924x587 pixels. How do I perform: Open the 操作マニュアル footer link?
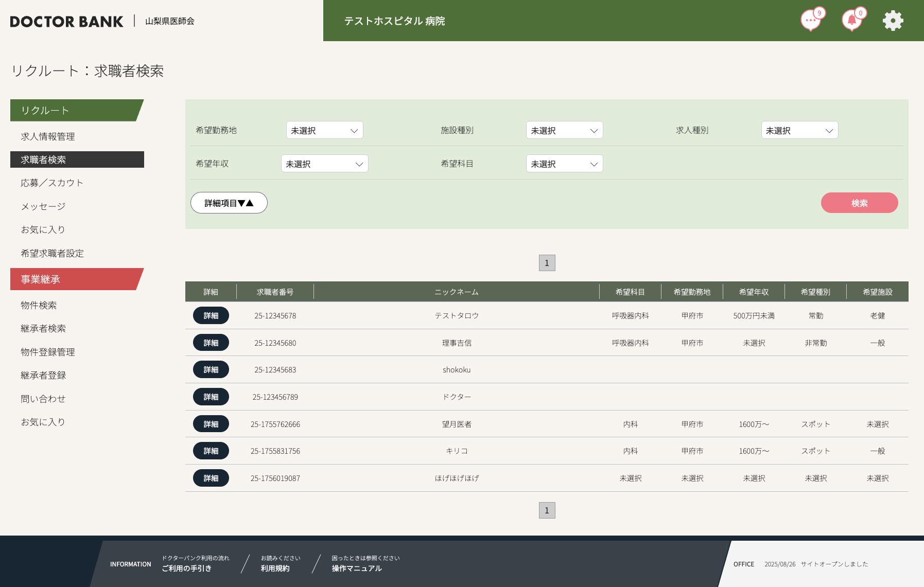pyautogui.click(x=357, y=568)
